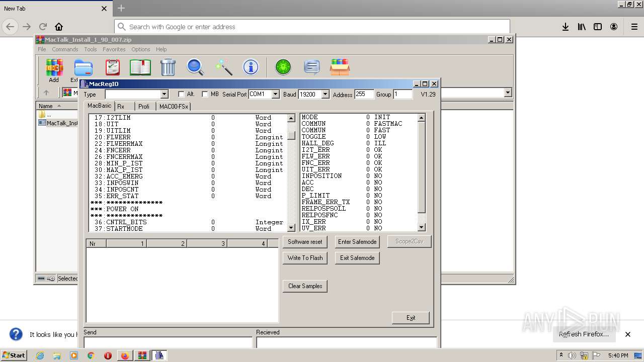Click the Firefox reload icon

43,27
